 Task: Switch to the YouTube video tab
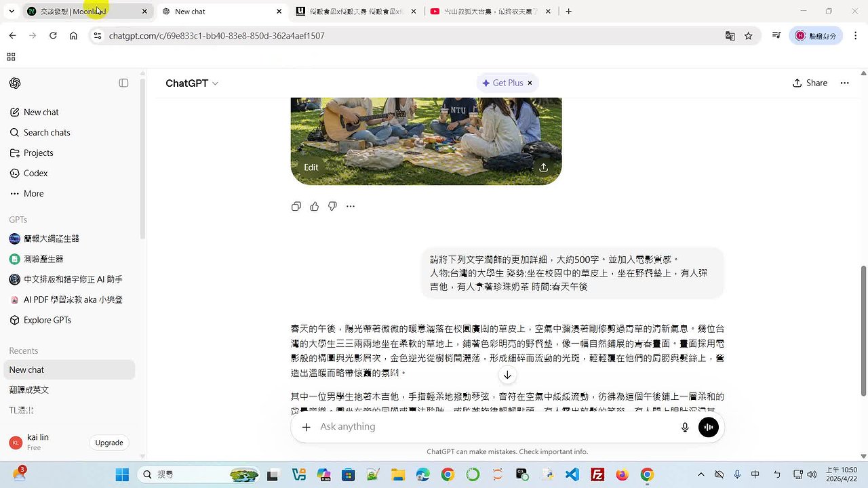click(x=485, y=11)
